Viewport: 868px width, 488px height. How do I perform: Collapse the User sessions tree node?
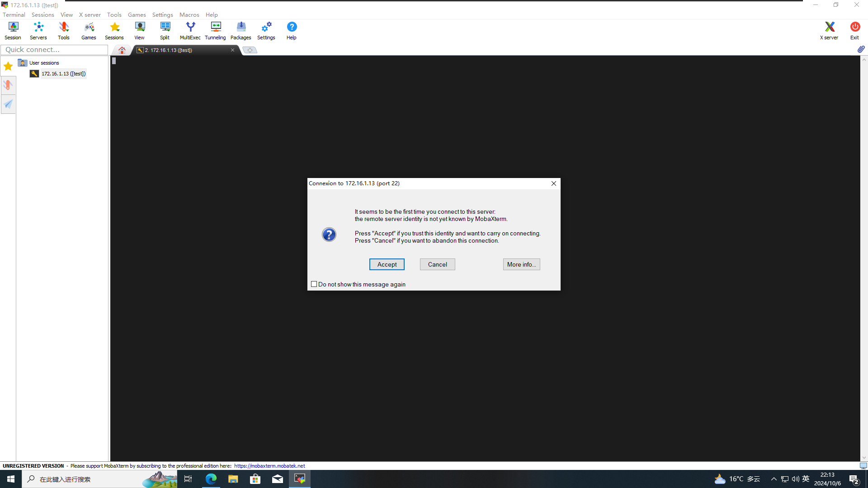click(x=23, y=63)
